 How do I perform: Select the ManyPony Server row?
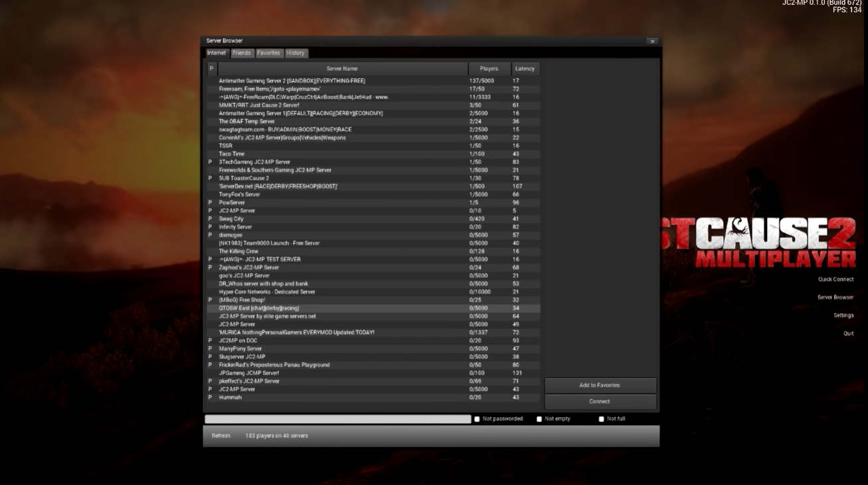coord(373,349)
